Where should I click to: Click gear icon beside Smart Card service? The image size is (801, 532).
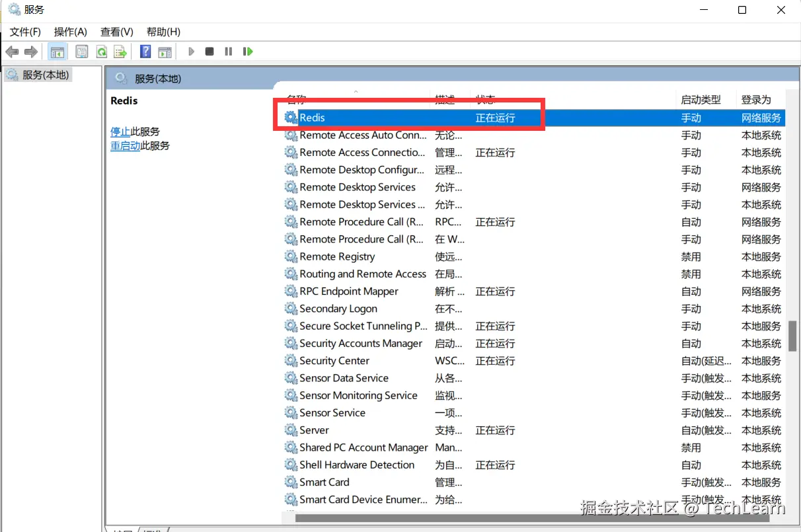(291, 482)
